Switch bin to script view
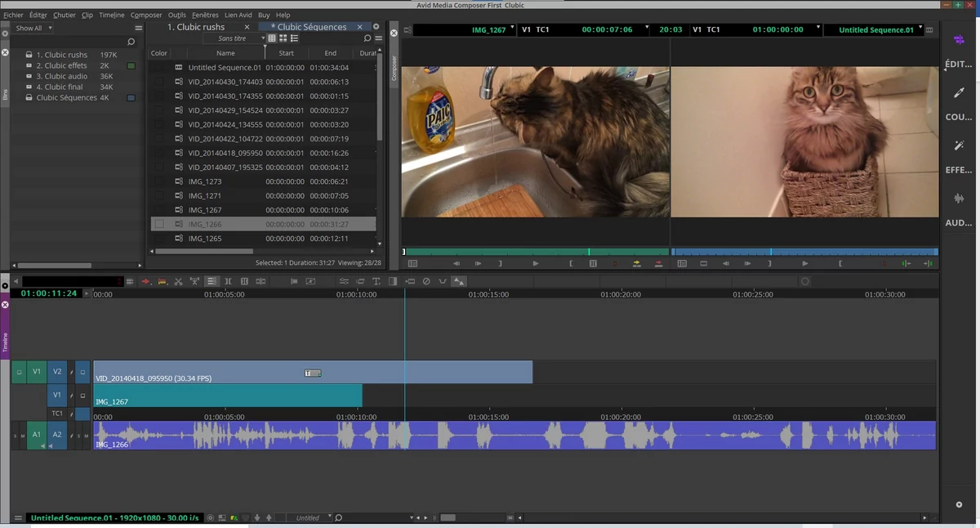 [294, 38]
